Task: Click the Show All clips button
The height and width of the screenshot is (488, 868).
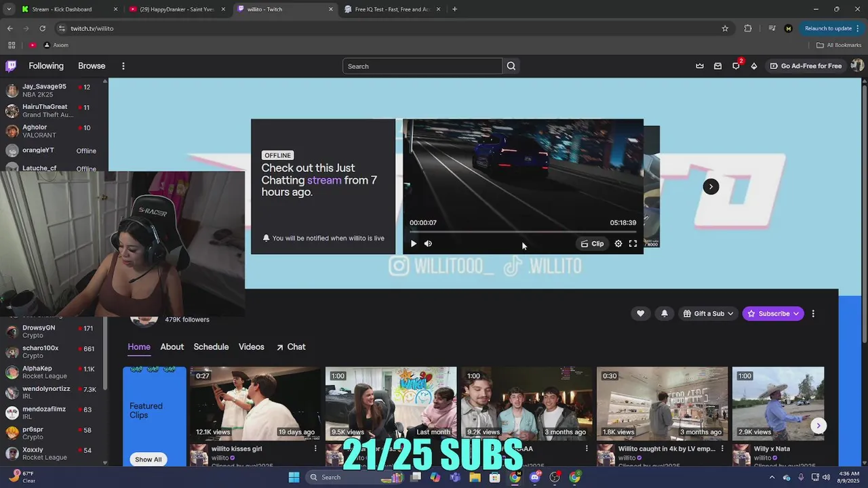Action: coord(148,459)
